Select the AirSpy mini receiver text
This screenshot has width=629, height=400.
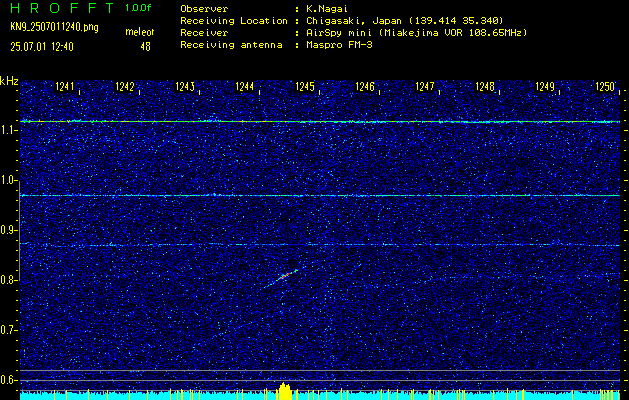[x=416, y=32]
